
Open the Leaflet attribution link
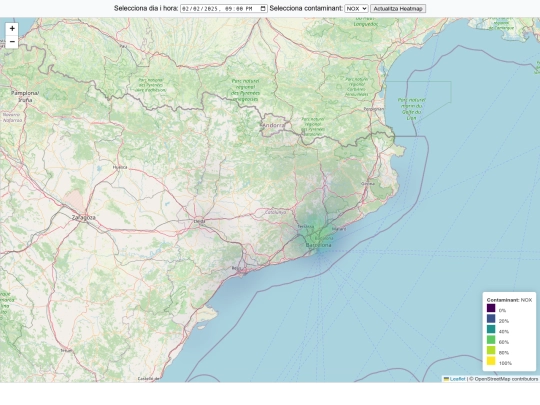[457, 379]
